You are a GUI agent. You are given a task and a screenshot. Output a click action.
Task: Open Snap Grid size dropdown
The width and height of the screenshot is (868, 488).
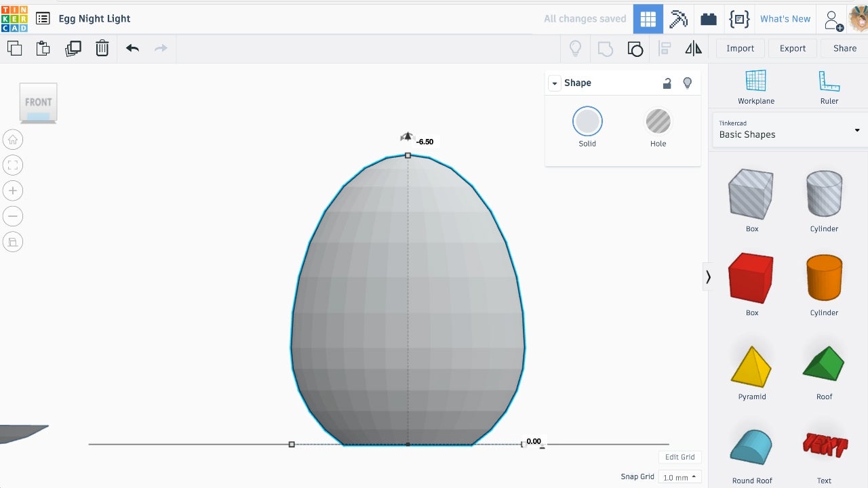click(679, 477)
